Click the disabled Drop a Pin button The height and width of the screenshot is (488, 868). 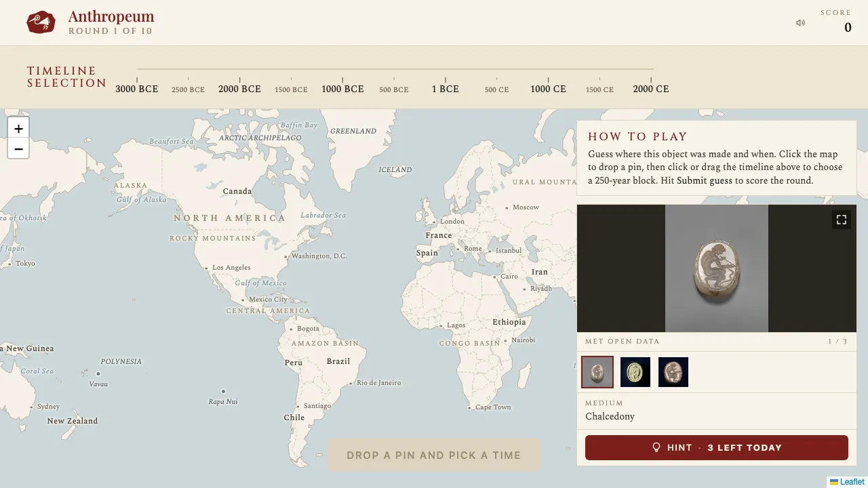tap(434, 455)
